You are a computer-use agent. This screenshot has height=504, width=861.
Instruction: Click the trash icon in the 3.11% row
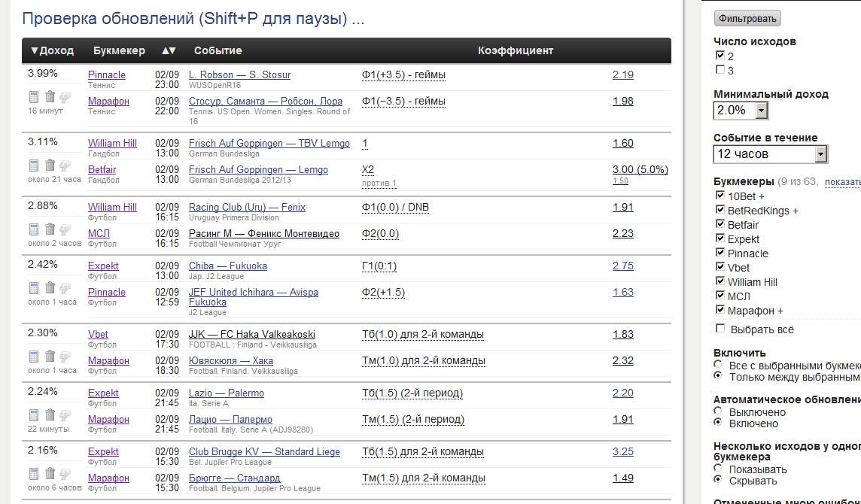pyautogui.click(x=50, y=165)
